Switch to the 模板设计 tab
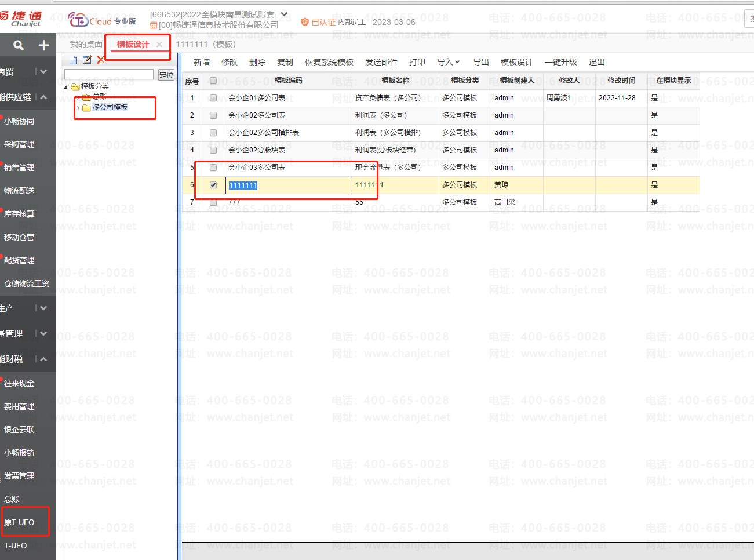Image resolution: width=754 pixels, height=560 pixels. (x=133, y=44)
